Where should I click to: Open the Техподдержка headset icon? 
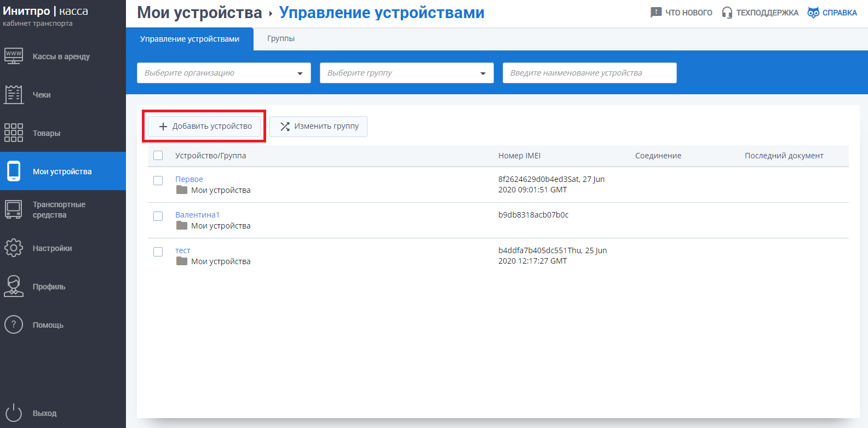(727, 13)
